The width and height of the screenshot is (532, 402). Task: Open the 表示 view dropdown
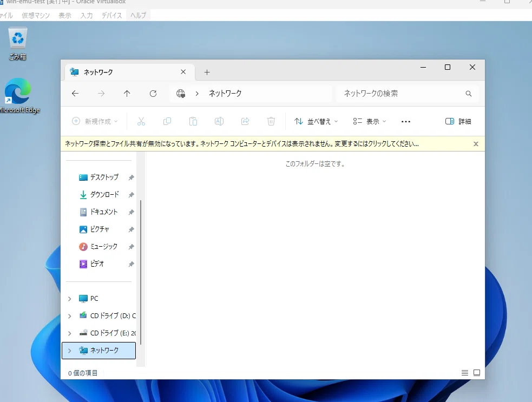point(370,121)
